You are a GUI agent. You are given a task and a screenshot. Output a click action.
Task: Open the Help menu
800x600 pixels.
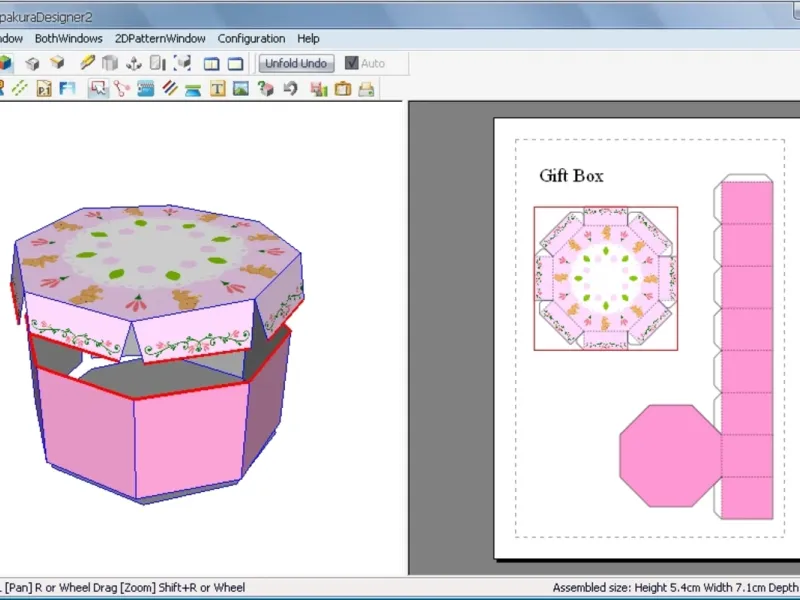308,39
